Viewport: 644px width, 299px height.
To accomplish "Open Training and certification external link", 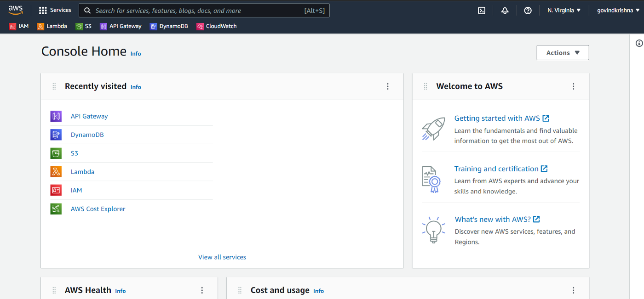I will (497, 169).
